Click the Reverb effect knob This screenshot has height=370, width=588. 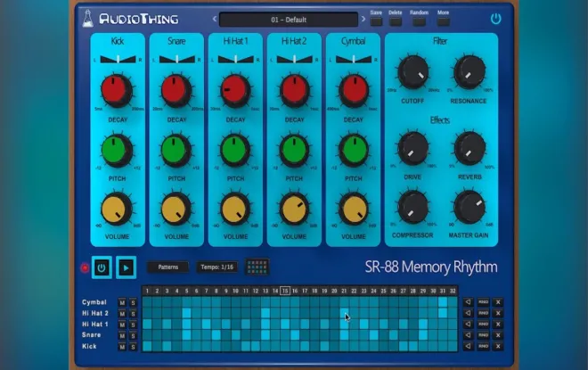click(470, 149)
